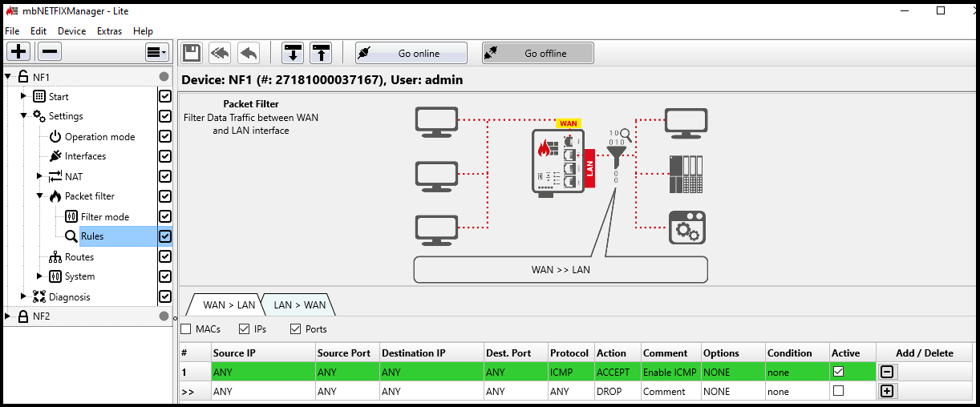The height and width of the screenshot is (407, 980).
Task: Toggle the checkbox beside Routes
Action: [165, 256]
